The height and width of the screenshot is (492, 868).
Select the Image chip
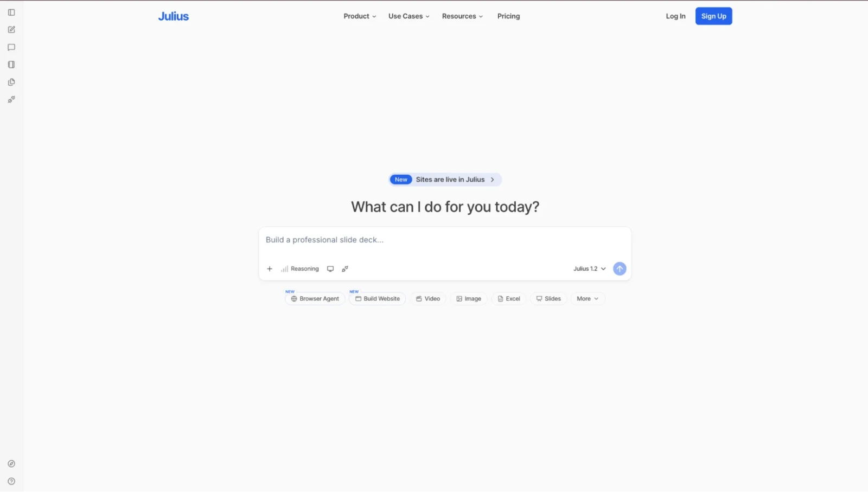click(x=469, y=299)
